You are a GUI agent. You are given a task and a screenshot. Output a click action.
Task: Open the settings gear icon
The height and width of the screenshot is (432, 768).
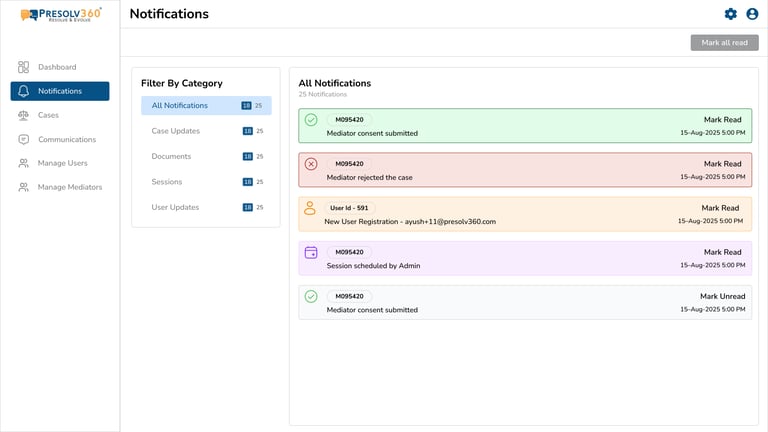pos(731,14)
